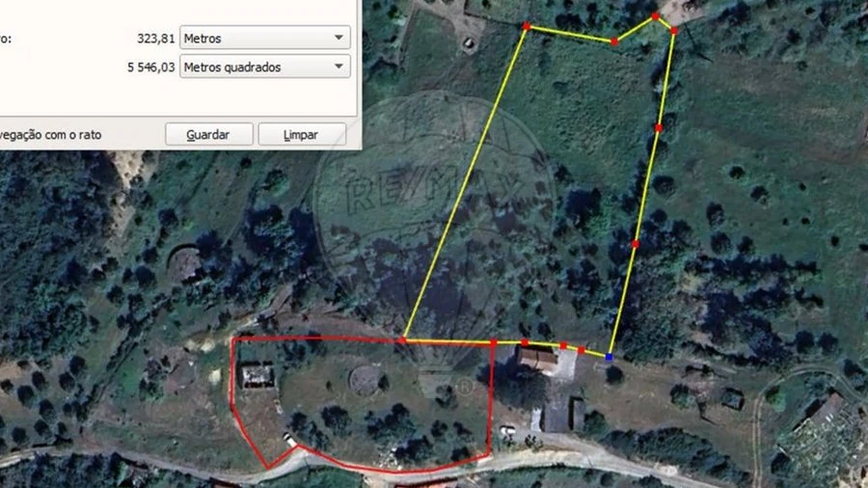
Task: Click the white vehicle parked near the buildings
Action: [x=507, y=430]
